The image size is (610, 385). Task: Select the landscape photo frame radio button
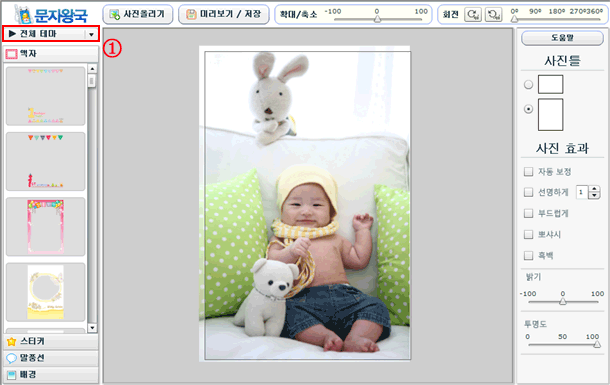(x=528, y=84)
